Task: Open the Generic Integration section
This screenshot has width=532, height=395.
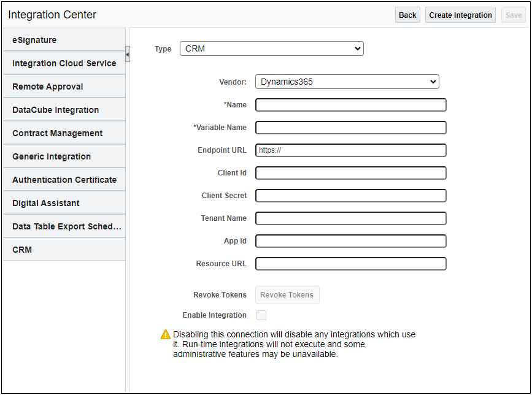Action: (x=64, y=156)
